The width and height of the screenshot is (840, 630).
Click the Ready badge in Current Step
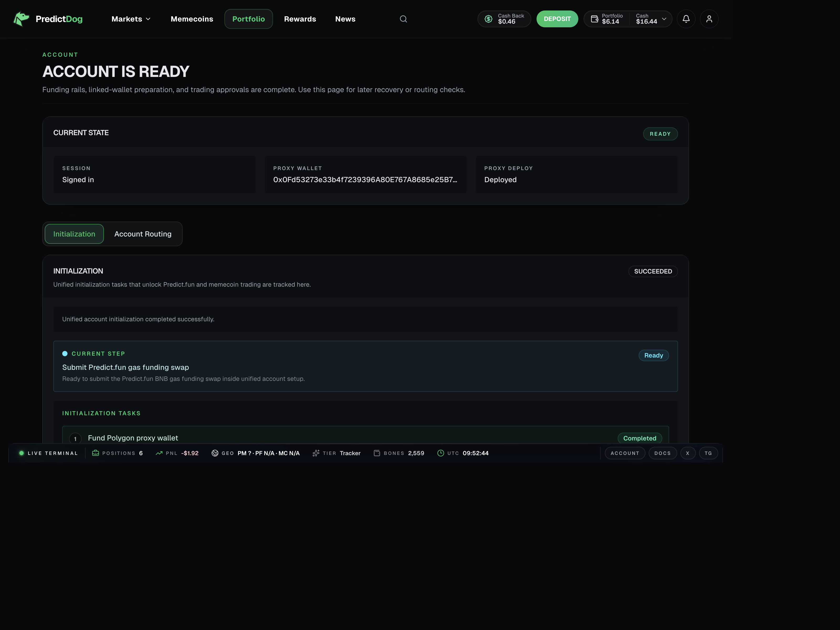653,355
